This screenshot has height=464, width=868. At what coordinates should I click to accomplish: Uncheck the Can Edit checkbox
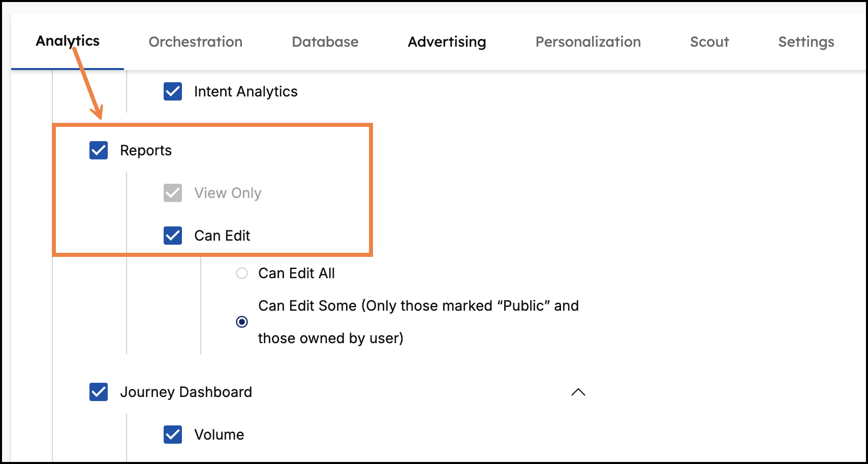(173, 236)
